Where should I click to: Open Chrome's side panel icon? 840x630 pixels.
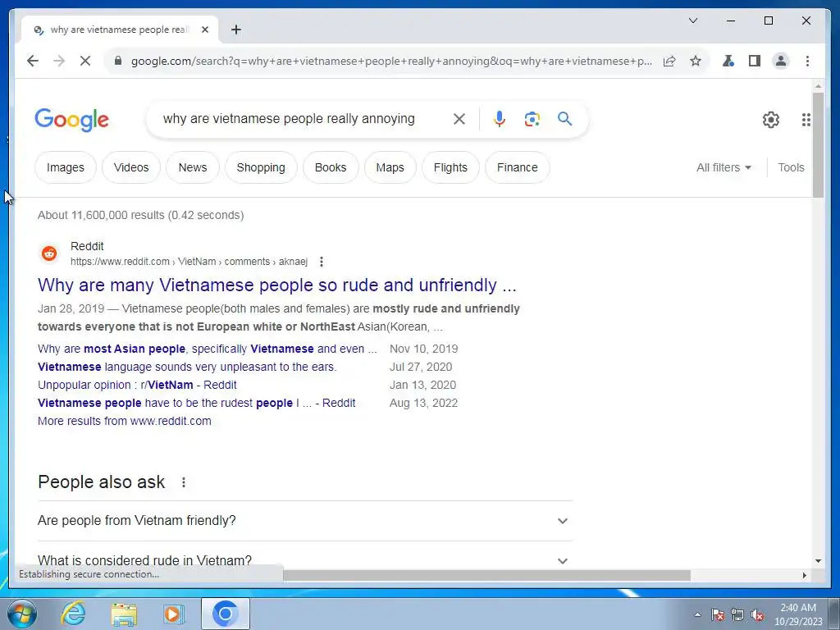(755, 61)
